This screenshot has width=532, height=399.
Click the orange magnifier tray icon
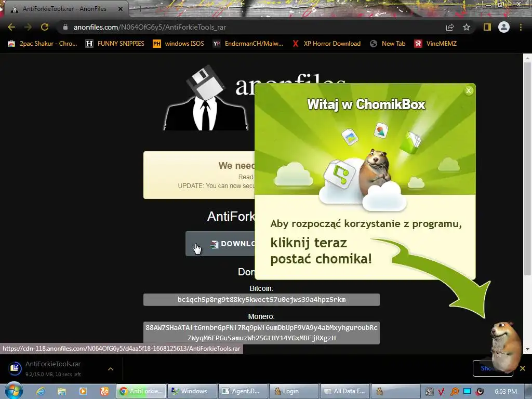454,392
